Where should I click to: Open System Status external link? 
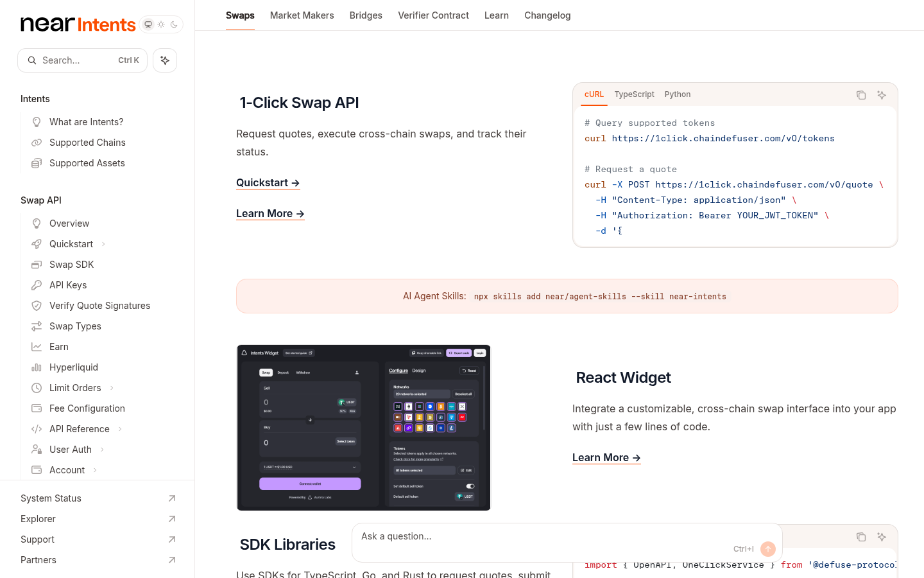[x=98, y=498]
